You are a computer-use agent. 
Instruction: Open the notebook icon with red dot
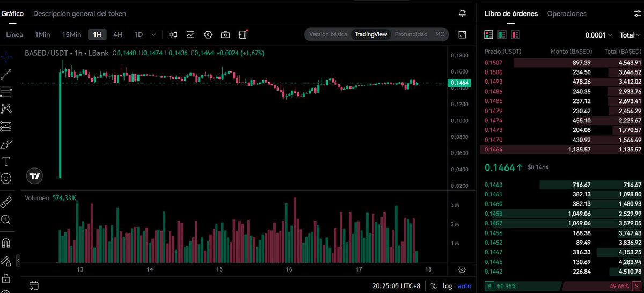tap(243, 34)
